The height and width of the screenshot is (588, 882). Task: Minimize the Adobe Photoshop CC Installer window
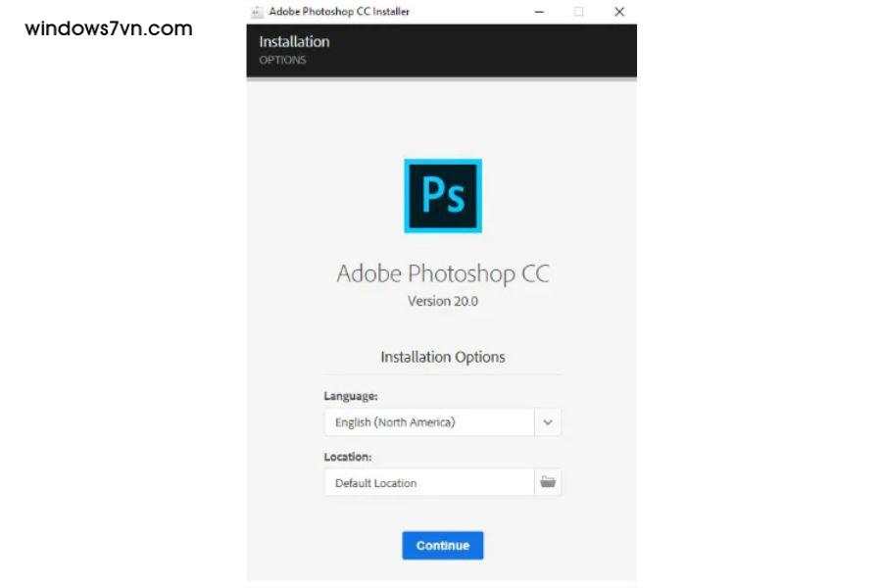pos(539,12)
